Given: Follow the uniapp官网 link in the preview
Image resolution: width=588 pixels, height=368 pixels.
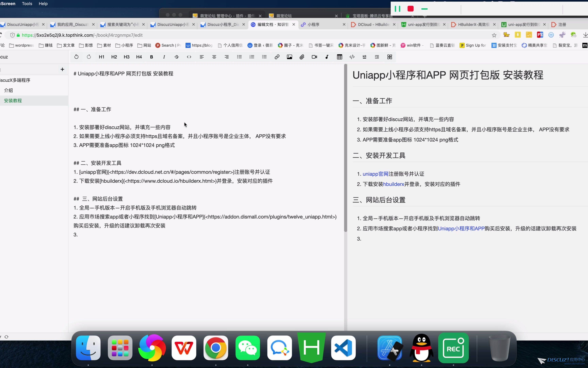Looking at the screenshot, I should [375, 174].
